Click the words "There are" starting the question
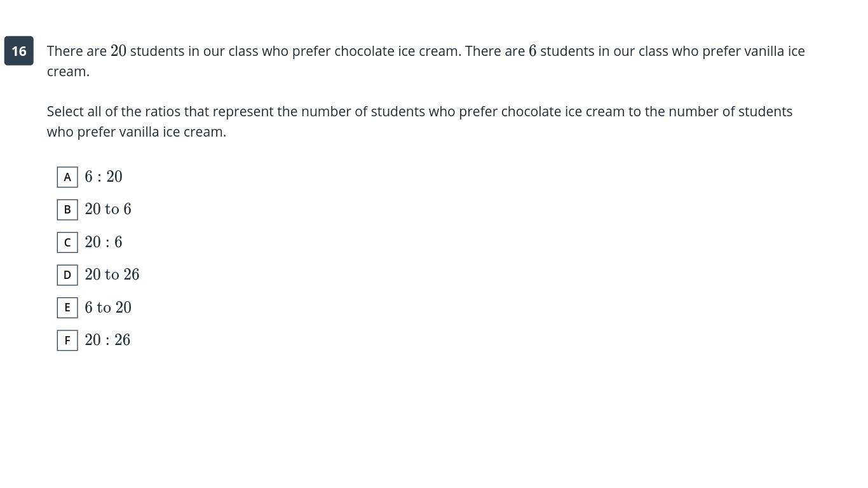Viewport: 868px width, 488px height. [76, 51]
